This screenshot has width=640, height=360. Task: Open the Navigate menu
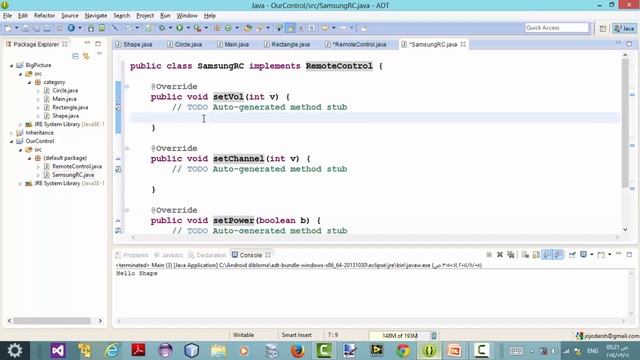(x=96, y=16)
